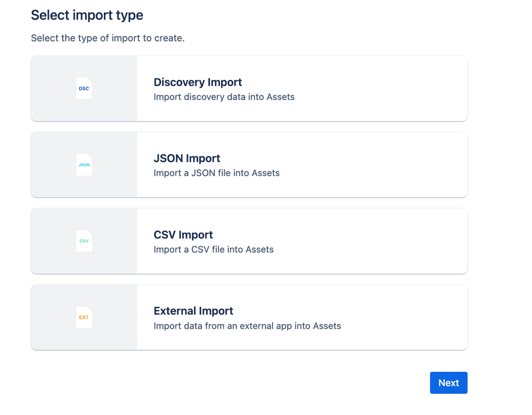Click the CSV file icon
Screen dimensions: 532x415
pyautogui.click(x=84, y=241)
